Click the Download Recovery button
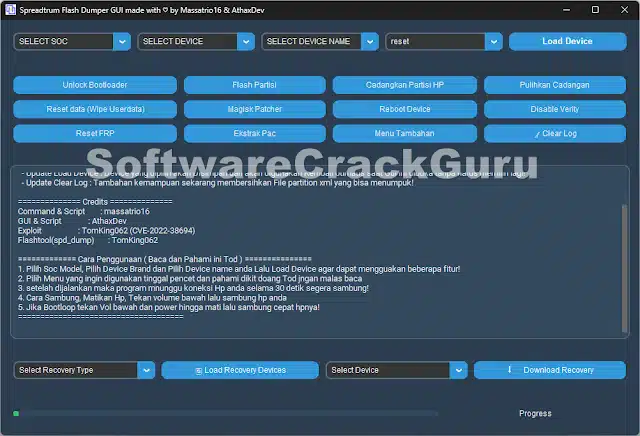 [550, 370]
